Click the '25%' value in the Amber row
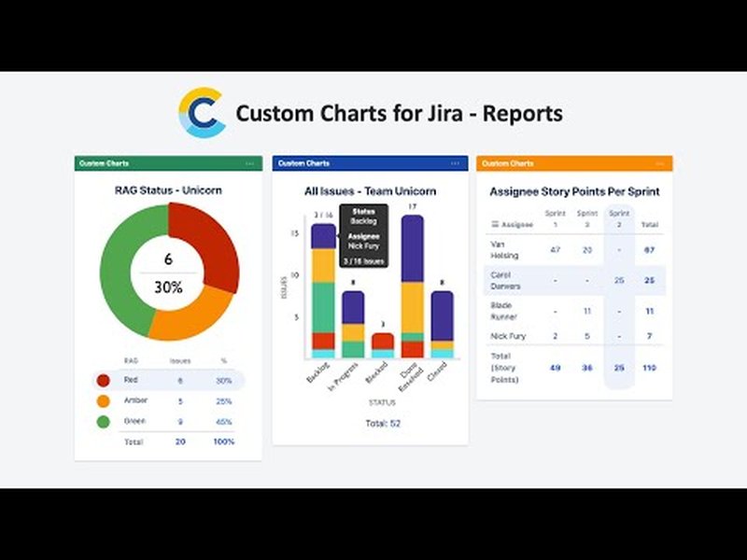747x560 pixels. (x=223, y=401)
